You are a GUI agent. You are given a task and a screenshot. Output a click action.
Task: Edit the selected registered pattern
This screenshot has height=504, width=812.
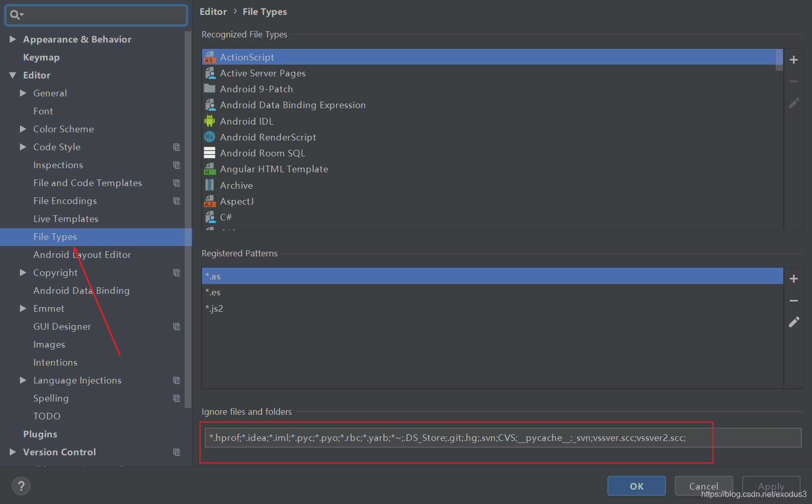pyautogui.click(x=794, y=322)
